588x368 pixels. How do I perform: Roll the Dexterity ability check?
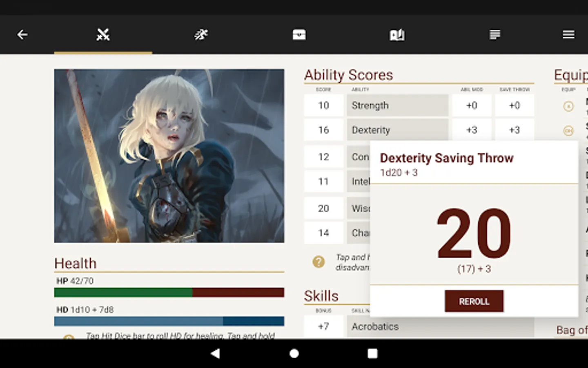tap(398, 130)
